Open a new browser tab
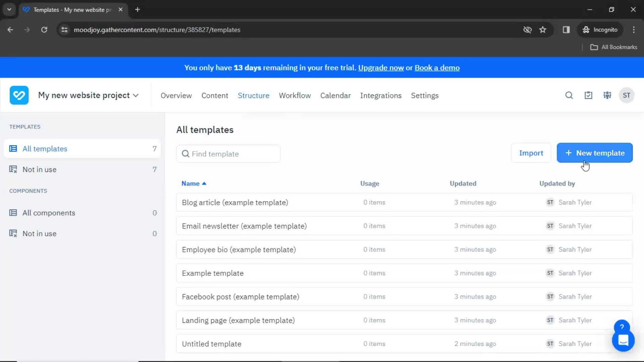Image resolution: width=644 pixels, height=362 pixels. 138,10
